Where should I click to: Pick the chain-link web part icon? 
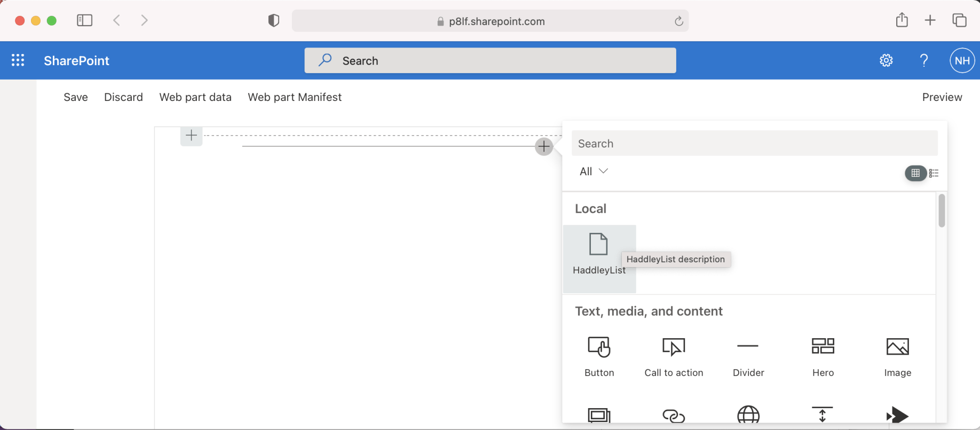(x=674, y=415)
